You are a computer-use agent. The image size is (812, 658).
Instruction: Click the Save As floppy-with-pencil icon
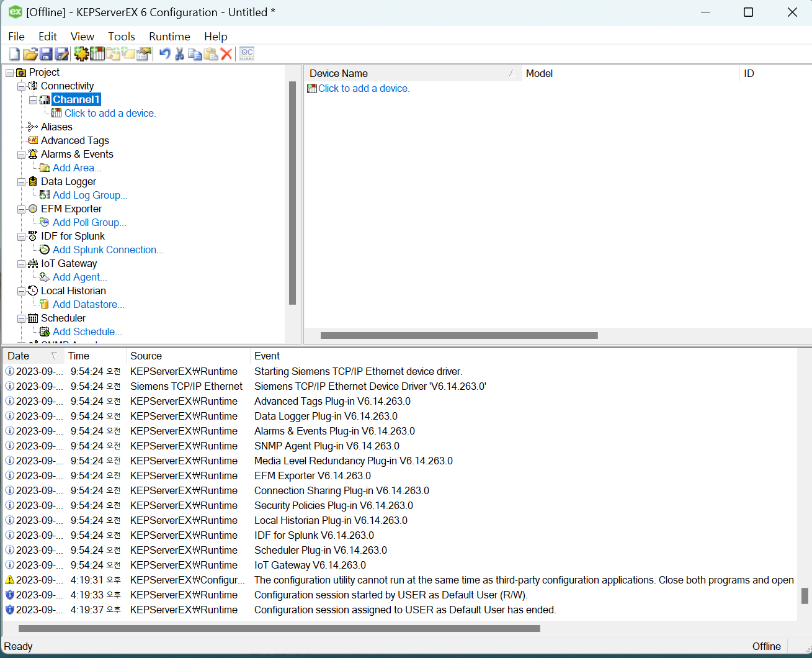click(62, 54)
